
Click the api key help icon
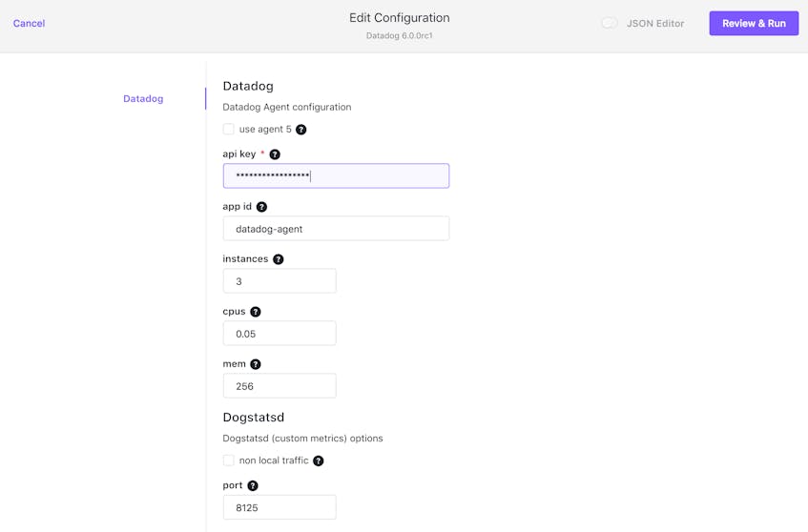click(x=275, y=154)
